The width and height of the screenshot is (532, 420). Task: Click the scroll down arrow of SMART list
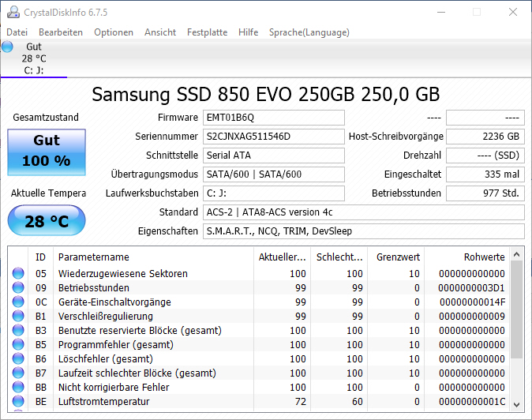517,405
